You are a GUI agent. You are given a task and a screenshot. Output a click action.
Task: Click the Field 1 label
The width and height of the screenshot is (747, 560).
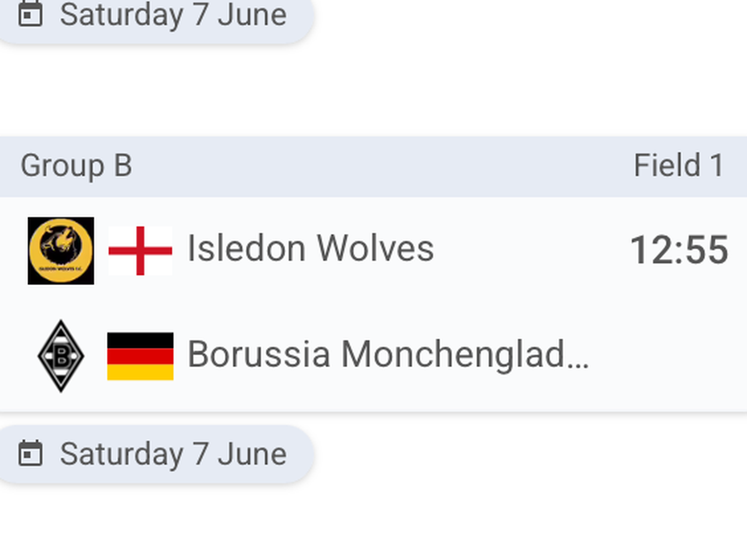pyautogui.click(x=679, y=166)
